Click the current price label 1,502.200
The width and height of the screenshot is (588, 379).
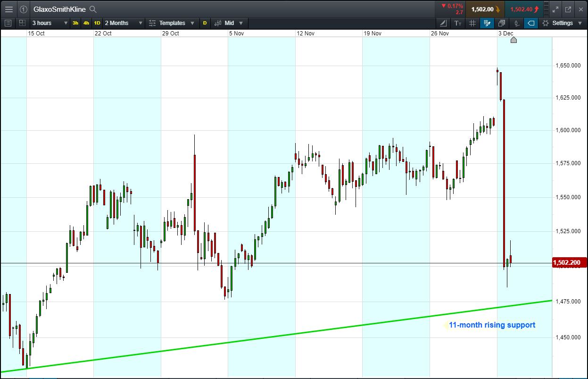tap(569, 262)
